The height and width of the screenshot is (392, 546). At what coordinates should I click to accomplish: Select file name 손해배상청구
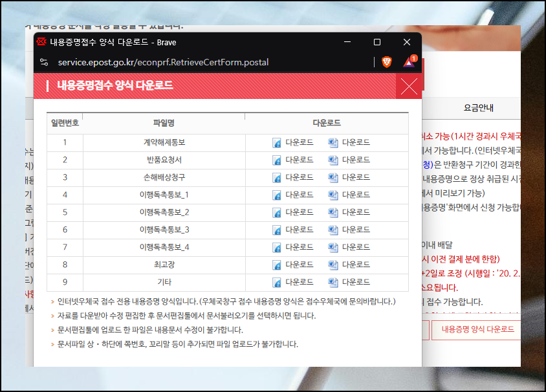(x=164, y=177)
